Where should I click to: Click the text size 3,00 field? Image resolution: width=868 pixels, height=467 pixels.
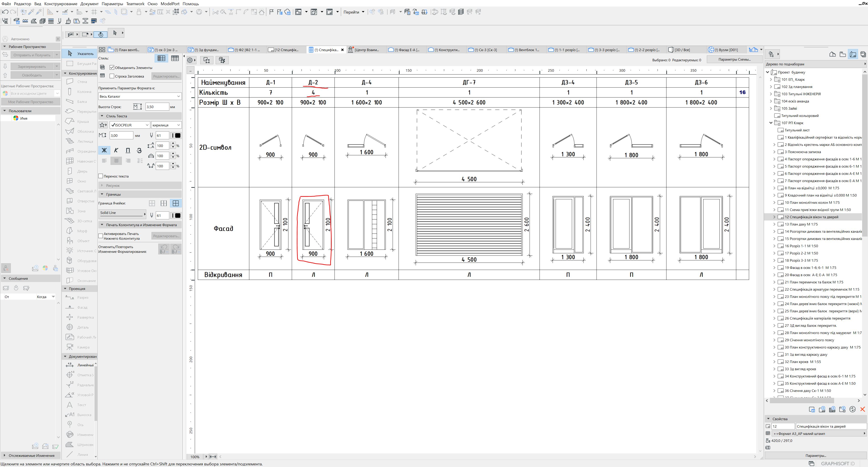(121, 135)
